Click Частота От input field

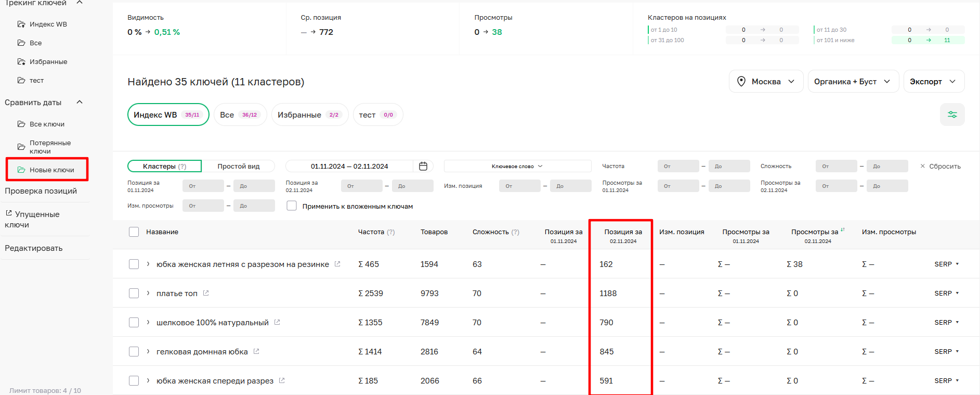click(x=678, y=166)
